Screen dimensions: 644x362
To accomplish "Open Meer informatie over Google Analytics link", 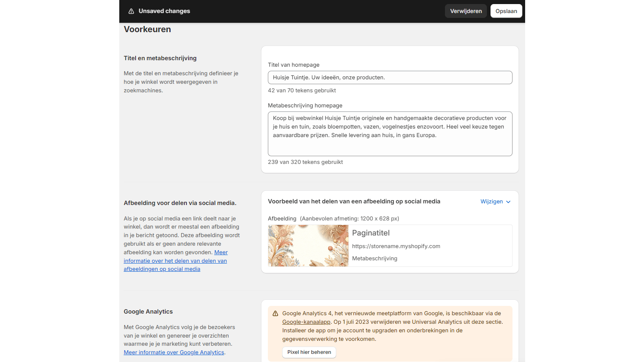I will pos(174,353).
